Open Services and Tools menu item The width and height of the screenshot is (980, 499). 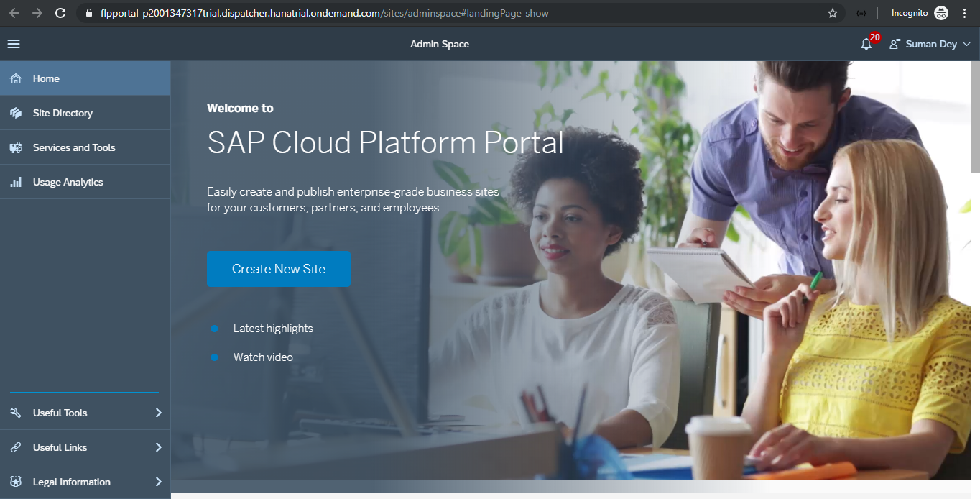point(85,147)
